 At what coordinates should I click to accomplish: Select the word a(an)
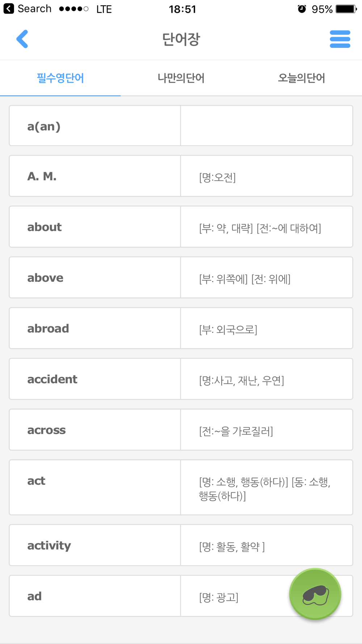click(x=44, y=126)
